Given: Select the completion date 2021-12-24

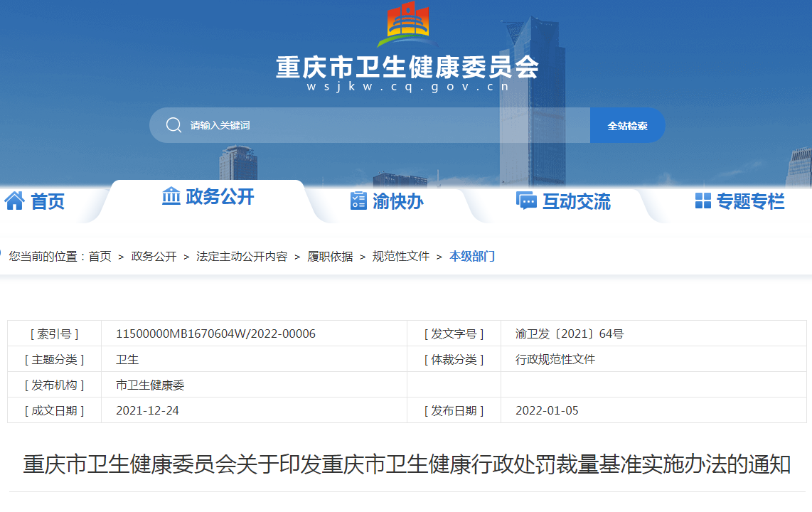Looking at the screenshot, I should click(148, 410).
